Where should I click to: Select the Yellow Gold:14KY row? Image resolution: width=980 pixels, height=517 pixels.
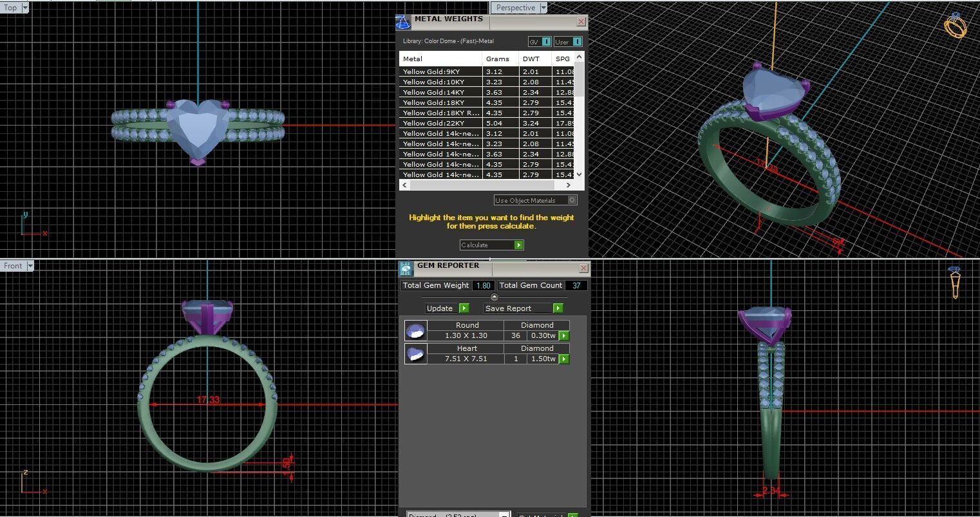[x=487, y=92]
